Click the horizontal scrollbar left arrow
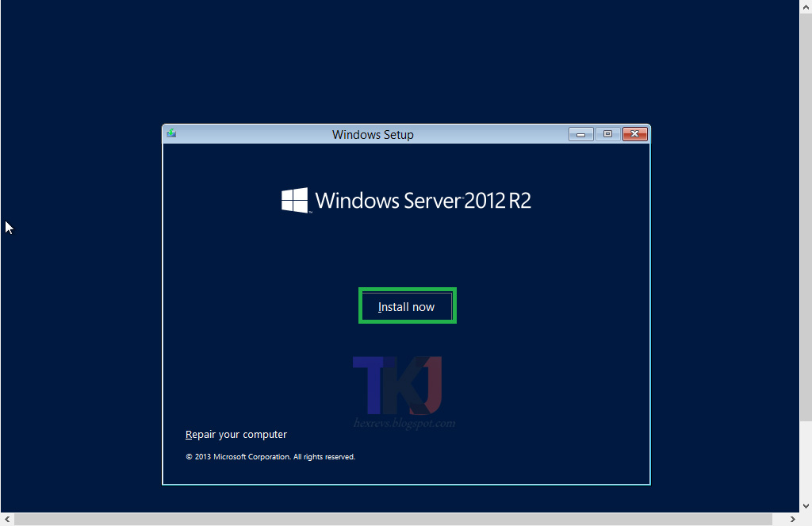The width and height of the screenshot is (812, 526). click(x=7, y=520)
